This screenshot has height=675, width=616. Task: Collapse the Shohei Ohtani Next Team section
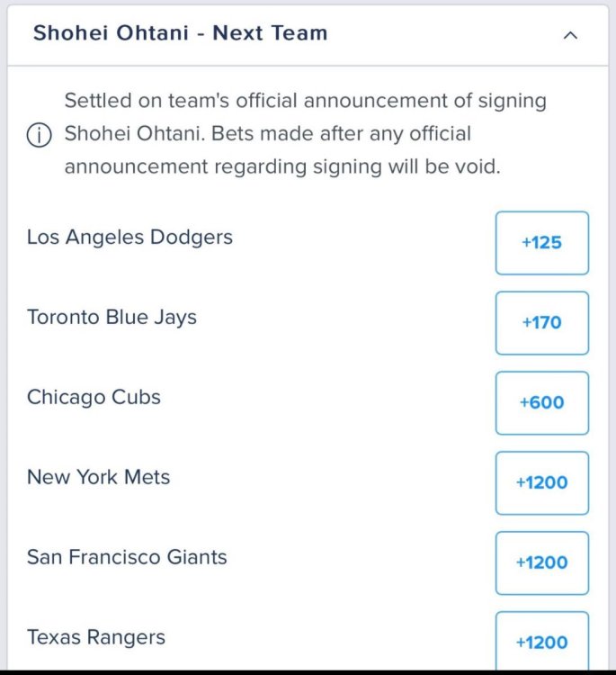point(569,35)
